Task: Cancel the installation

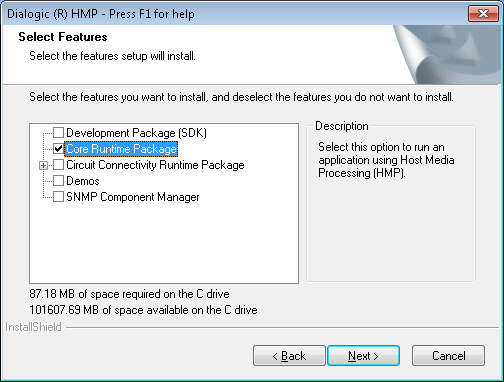Action: pyautogui.click(x=448, y=356)
